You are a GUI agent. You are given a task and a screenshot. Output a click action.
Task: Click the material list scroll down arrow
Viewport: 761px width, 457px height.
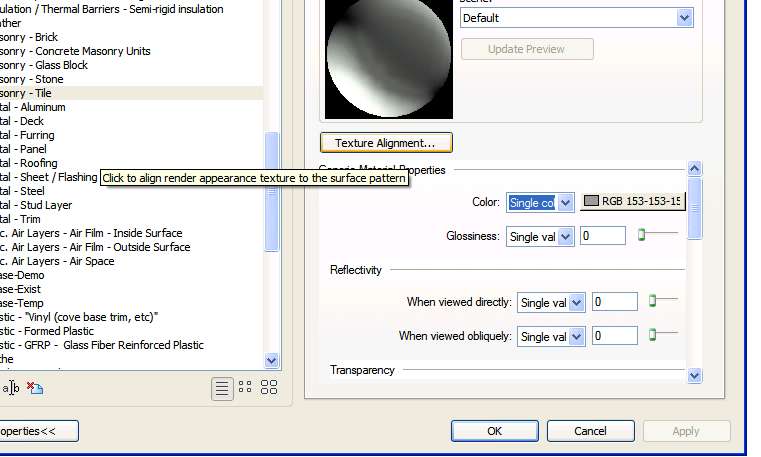click(272, 360)
